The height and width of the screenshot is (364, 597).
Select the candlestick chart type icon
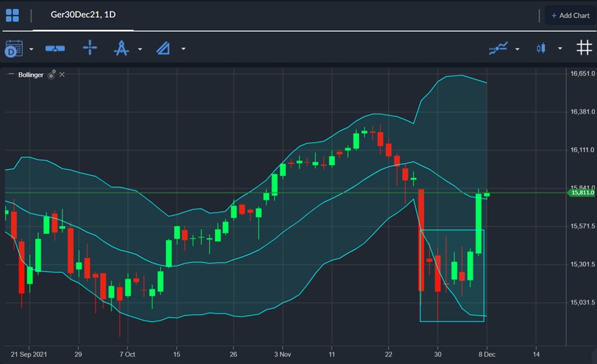click(542, 48)
